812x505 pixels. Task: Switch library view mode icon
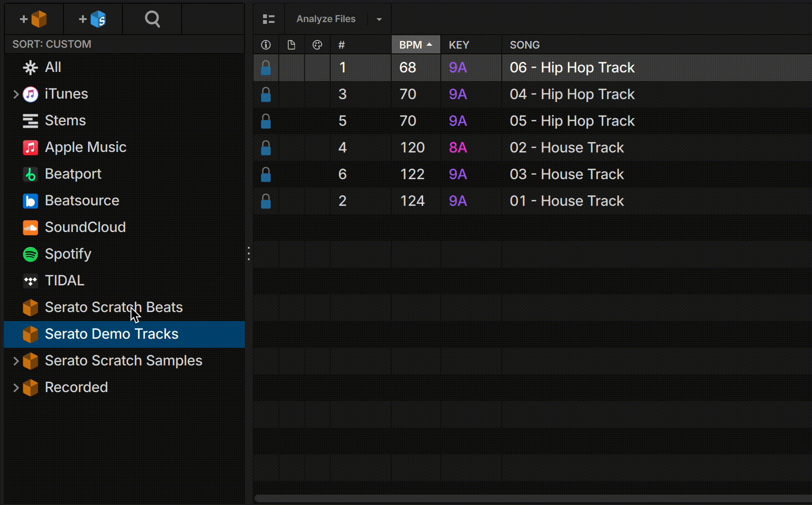tap(269, 19)
